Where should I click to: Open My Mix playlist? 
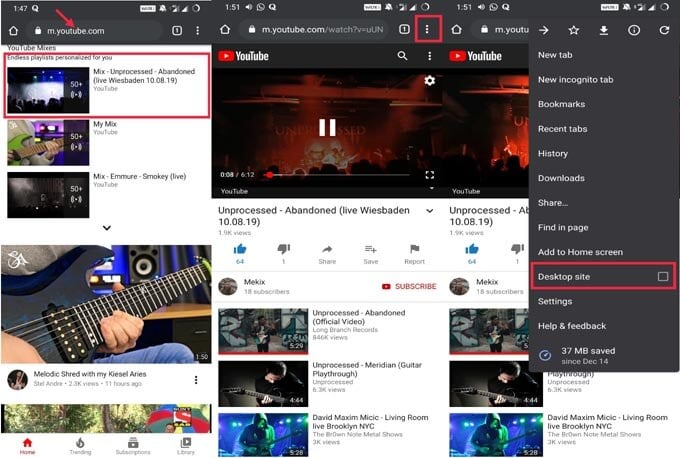(107, 143)
